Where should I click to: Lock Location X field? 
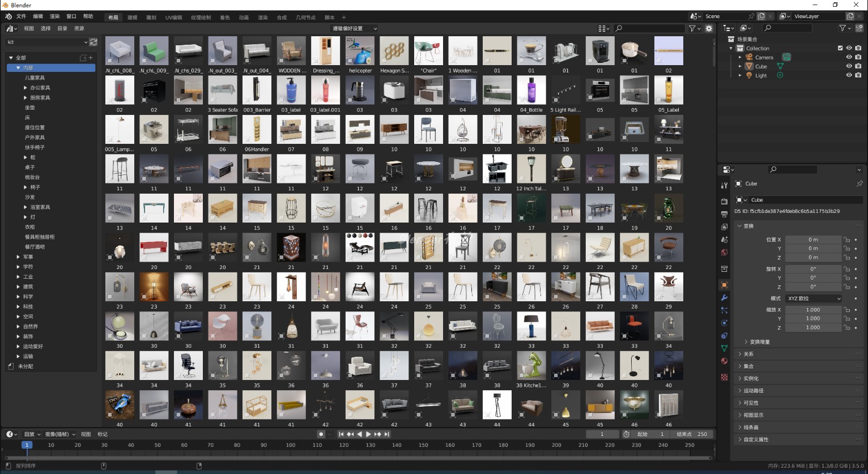[847, 240]
